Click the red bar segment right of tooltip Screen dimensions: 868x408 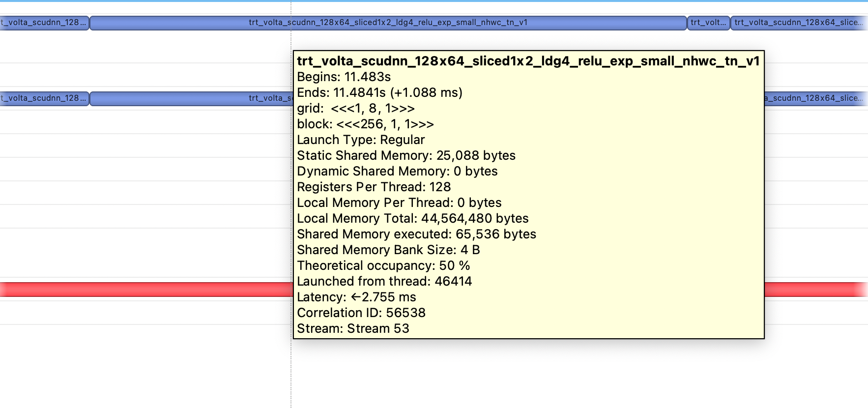coord(816,290)
